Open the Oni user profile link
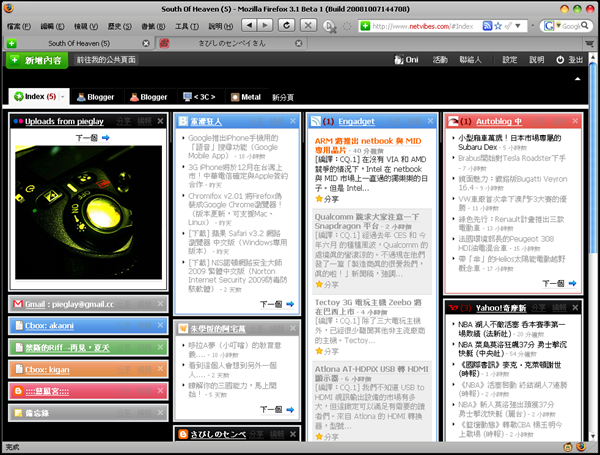The width and height of the screenshot is (600, 455). pyautogui.click(x=407, y=60)
